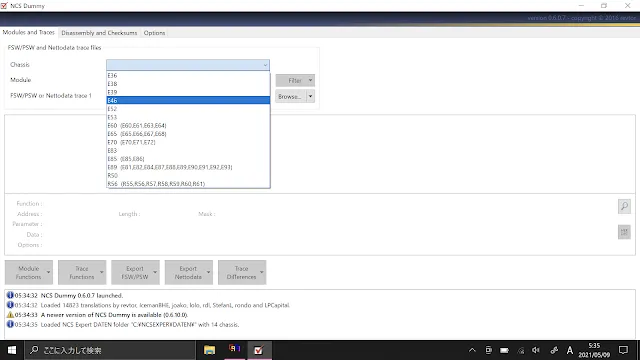Viewport: 640px width, 360px height.
Task: Switch to Disassembly and Checksums tab
Action: pyautogui.click(x=99, y=33)
